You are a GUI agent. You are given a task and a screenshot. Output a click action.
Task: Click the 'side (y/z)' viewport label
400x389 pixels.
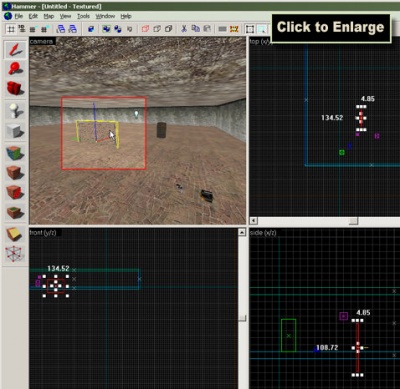click(263, 233)
